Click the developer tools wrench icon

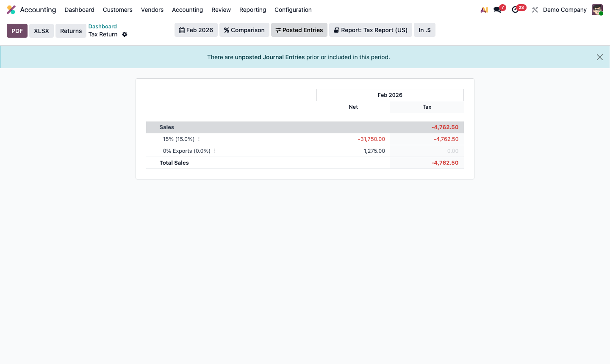coord(535,9)
